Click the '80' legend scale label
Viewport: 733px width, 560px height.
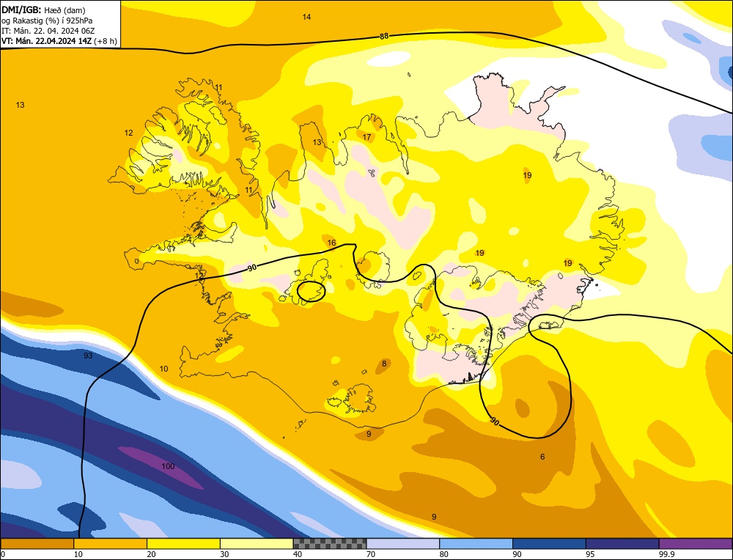click(443, 554)
